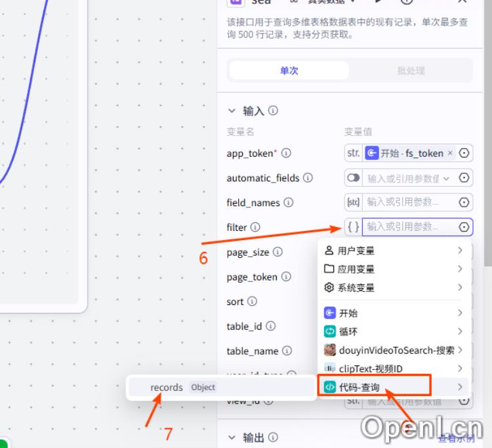
Task: Click info icon beside 输出 heading
Action: (273, 437)
